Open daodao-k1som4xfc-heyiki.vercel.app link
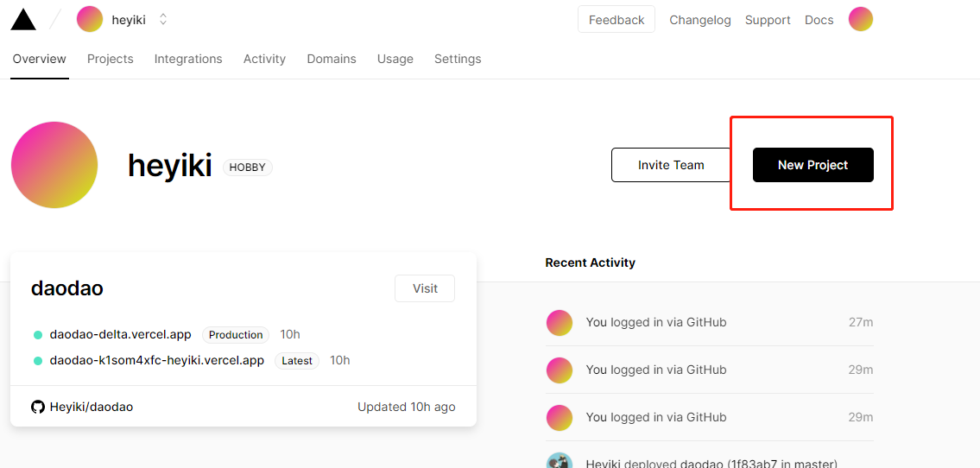 157,361
